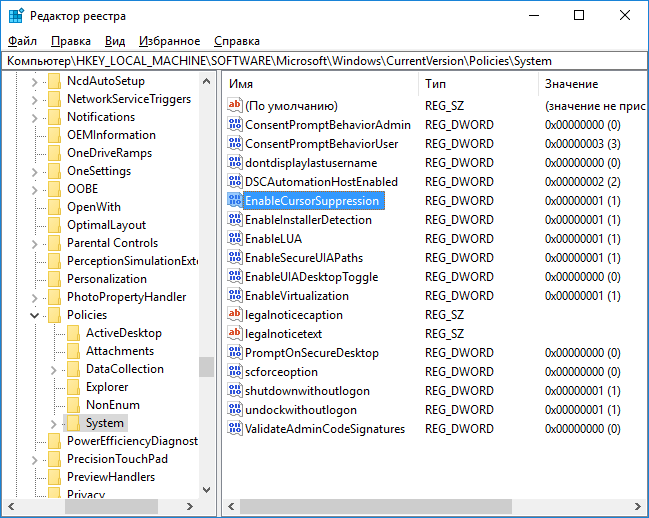Open the Справка menu

[x=237, y=41]
